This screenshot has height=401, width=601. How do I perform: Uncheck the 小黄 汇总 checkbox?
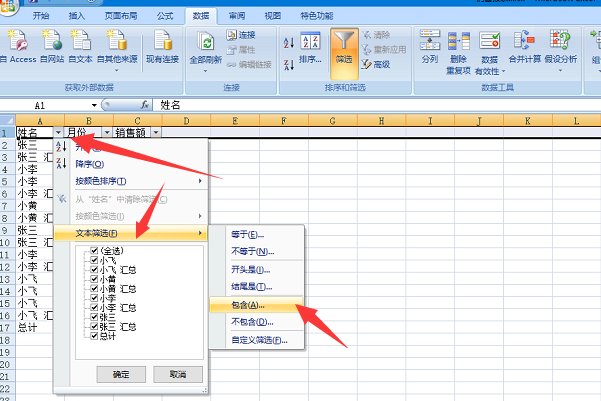(94, 288)
